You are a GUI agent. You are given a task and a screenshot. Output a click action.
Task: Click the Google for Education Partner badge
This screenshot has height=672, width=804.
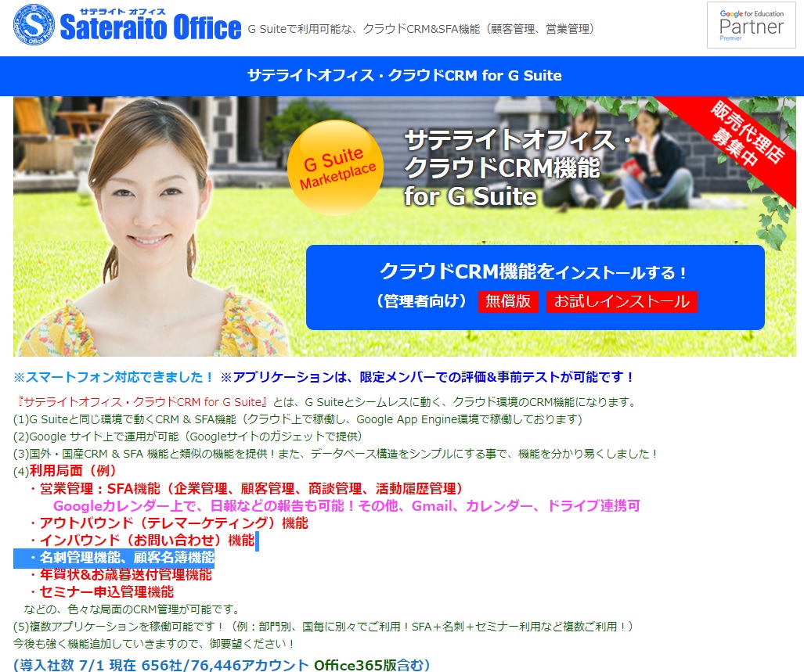752,25
